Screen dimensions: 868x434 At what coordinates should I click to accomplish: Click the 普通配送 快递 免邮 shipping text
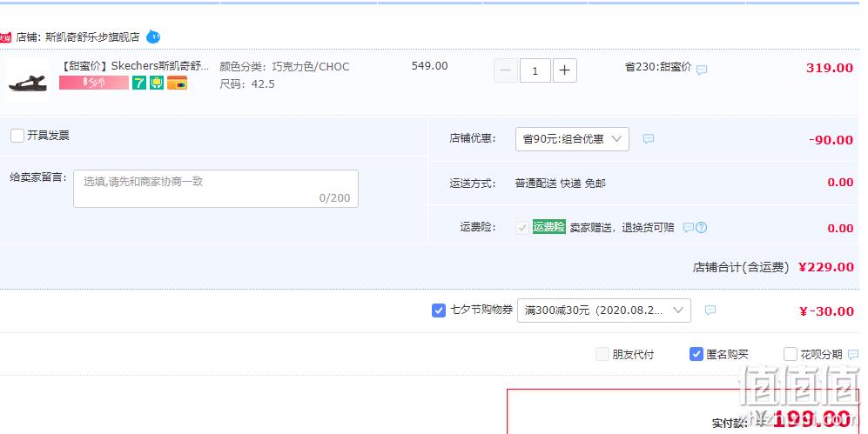560,183
